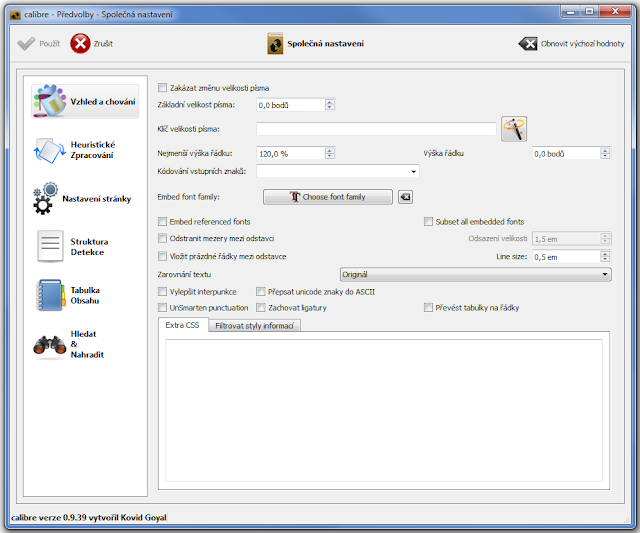The image size is (640, 533).
Task: Click the Obnovit výchozí hodnoty arrow icon
Action: pos(528,44)
